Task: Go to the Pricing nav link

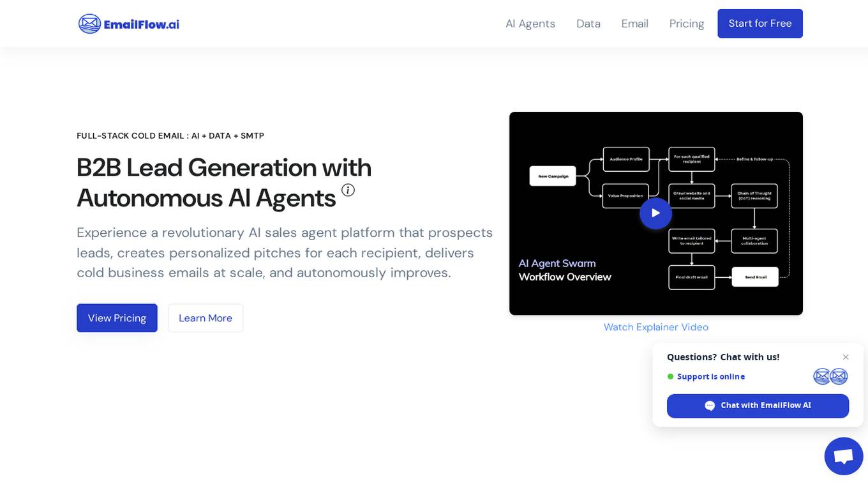Action: point(687,24)
